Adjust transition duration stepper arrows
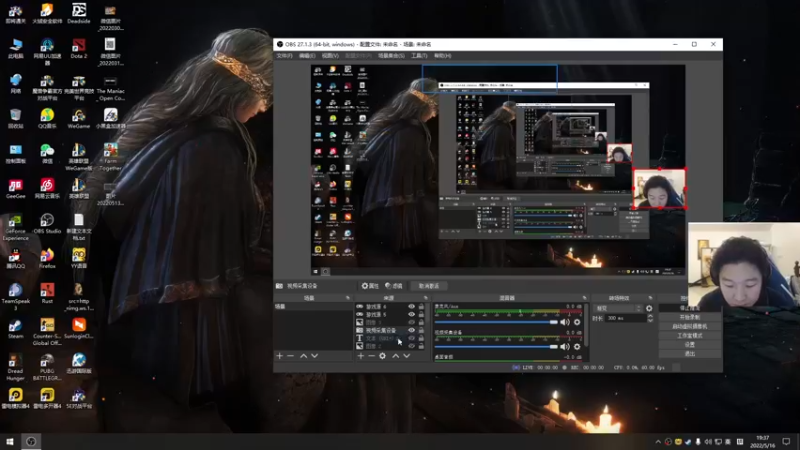The width and height of the screenshot is (800, 450). (650, 318)
